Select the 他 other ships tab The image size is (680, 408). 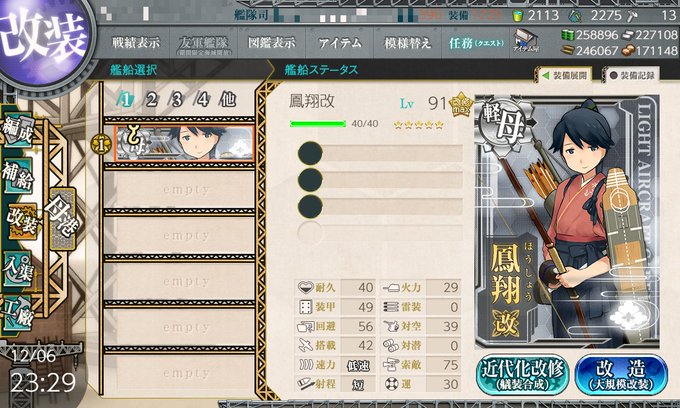click(x=228, y=100)
